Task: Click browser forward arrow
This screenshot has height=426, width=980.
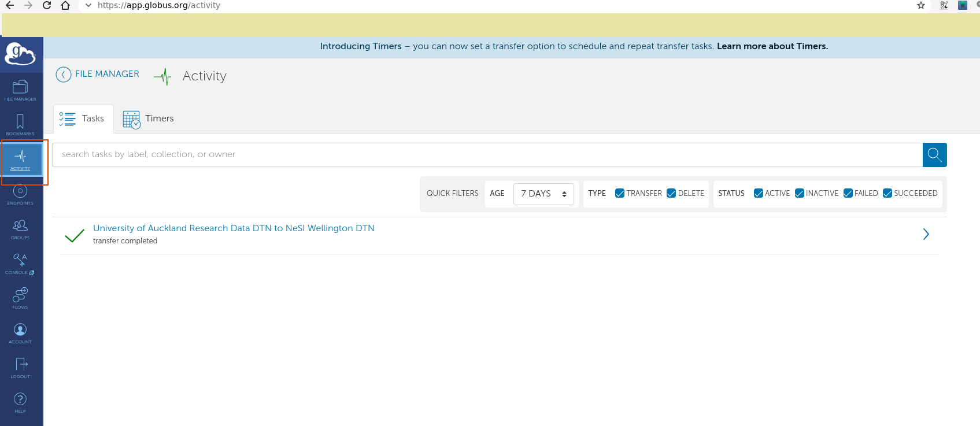Action: coord(28,5)
